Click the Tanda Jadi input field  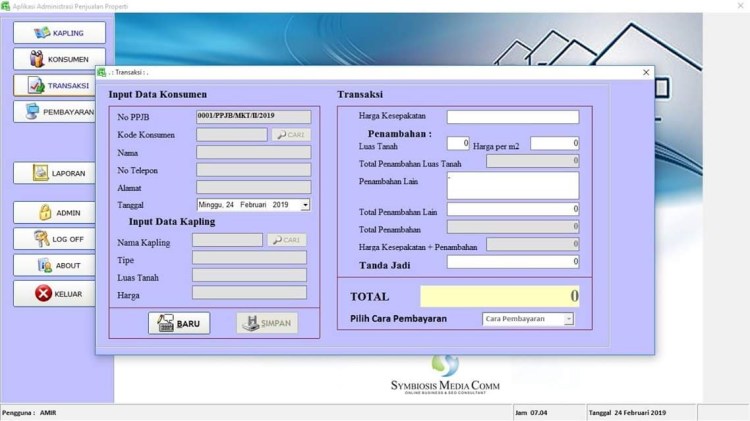pos(512,262)
